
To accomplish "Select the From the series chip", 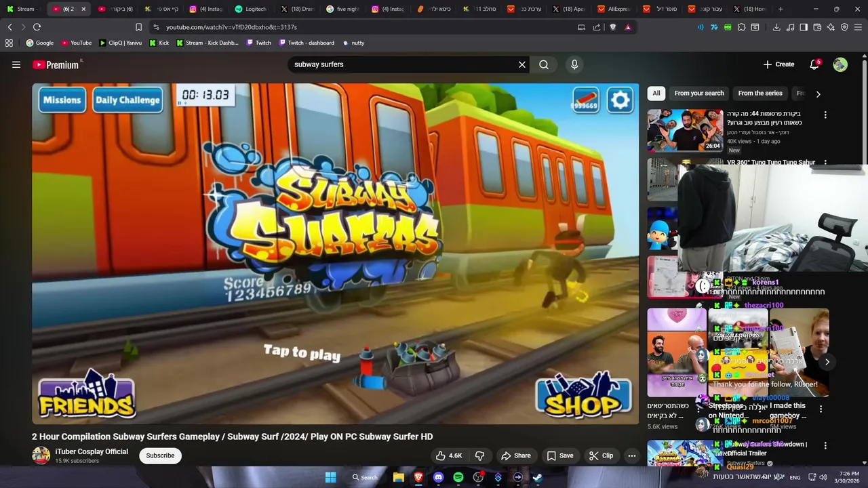I will click(760, 94).
